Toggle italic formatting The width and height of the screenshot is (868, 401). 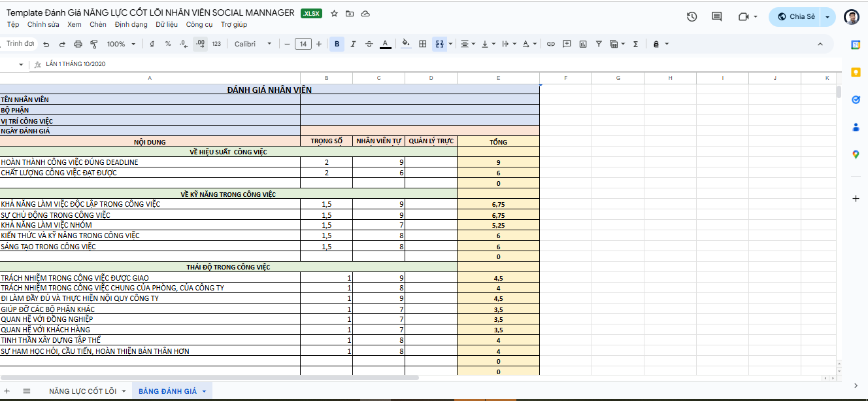353,44
